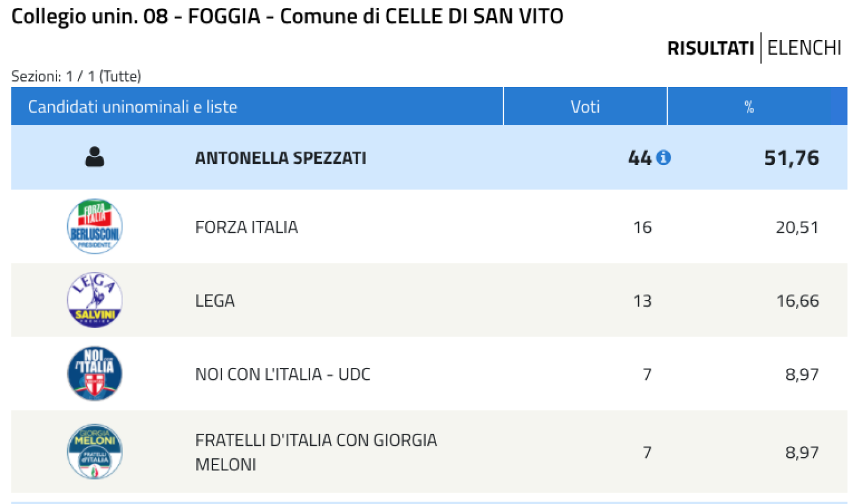The height and width of the screenshot is (504, 868).
Task: Click the info icon beside 44 votes
Action: [664, 158]
